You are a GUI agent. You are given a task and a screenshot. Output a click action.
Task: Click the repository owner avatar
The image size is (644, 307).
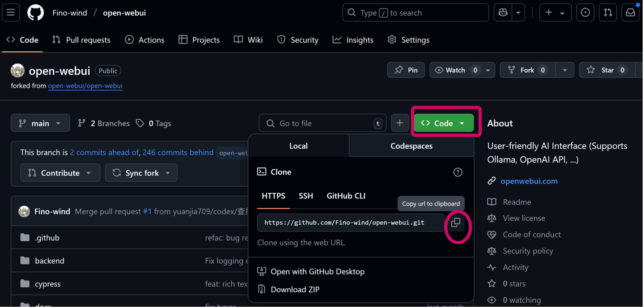[17, 70]
